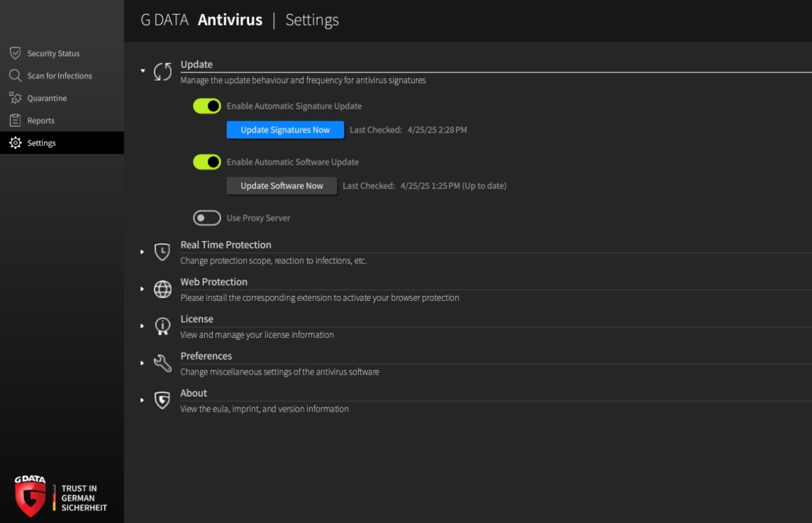Click the G DATA logo in sidebar
812x523 pixels.
30,496
